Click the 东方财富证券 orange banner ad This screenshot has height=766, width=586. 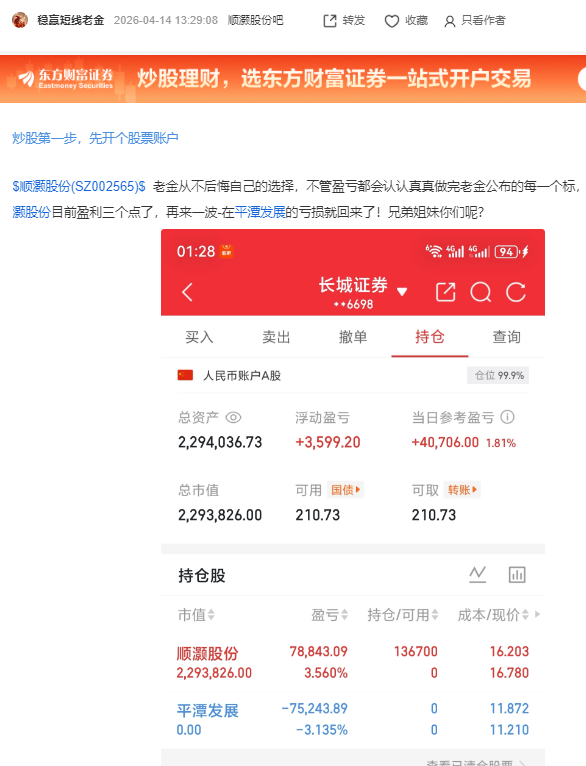pos(293,79)
